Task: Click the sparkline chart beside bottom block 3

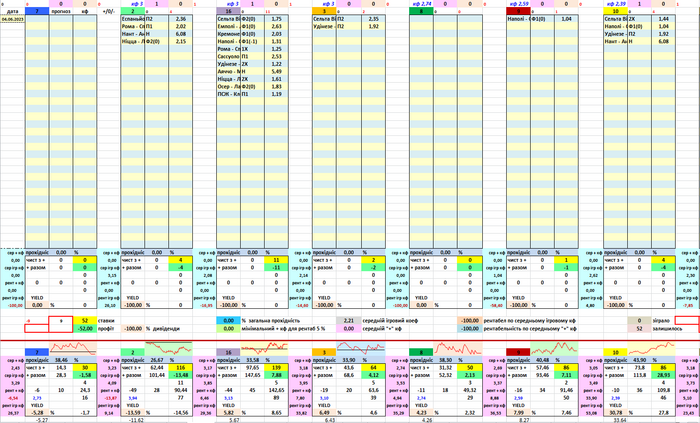Action: point(361,348)
